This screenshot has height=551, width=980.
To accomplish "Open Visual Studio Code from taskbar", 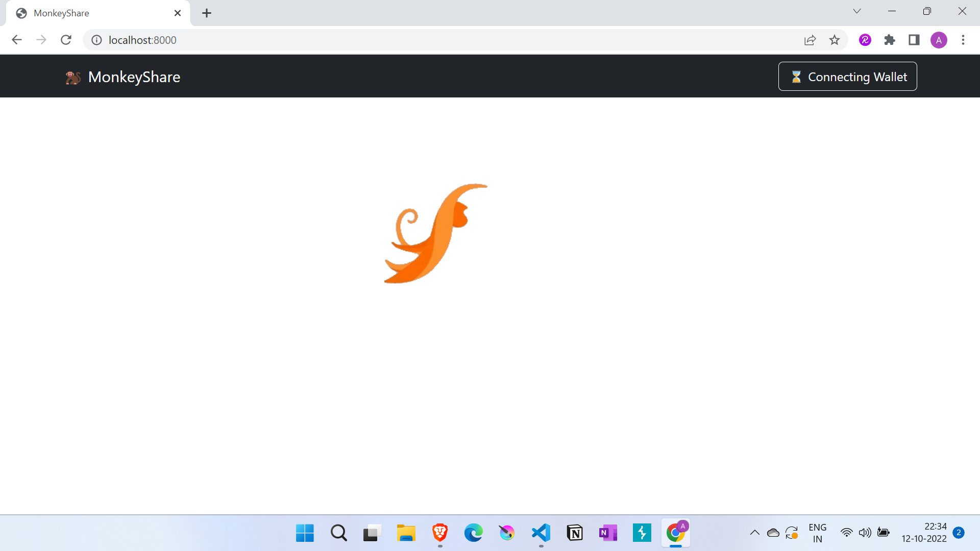I will click(x=541, y=533).
